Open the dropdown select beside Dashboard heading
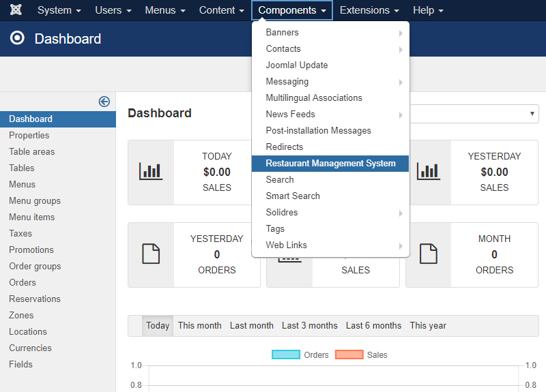This screenshot has width=546, height=392. tap(474, 114)
